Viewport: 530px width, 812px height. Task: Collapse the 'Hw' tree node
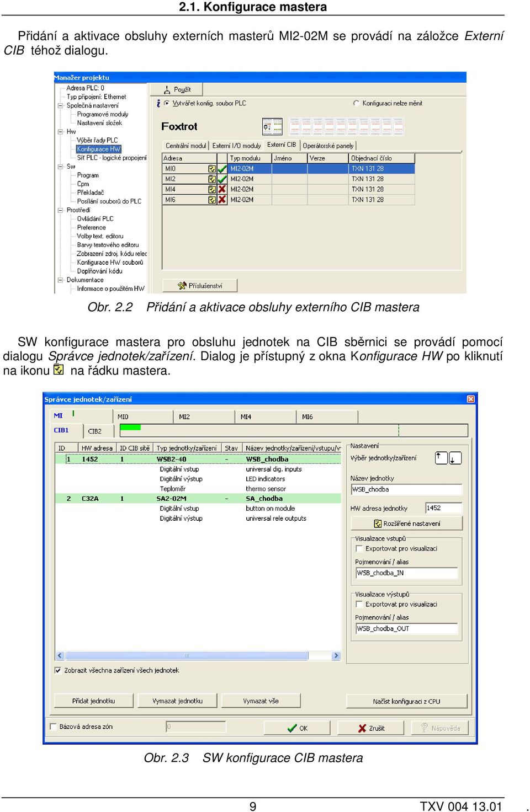(60, 132)
